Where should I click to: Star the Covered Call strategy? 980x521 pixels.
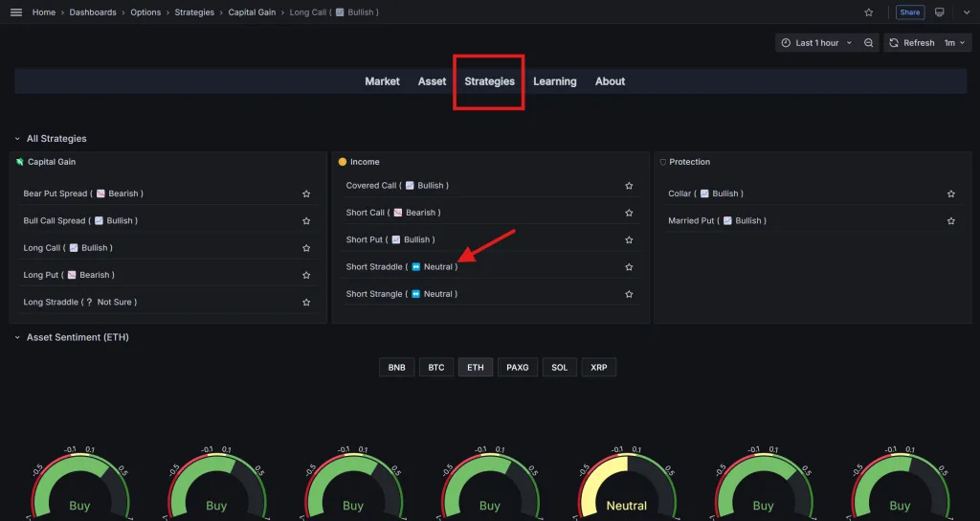point(629,186)
